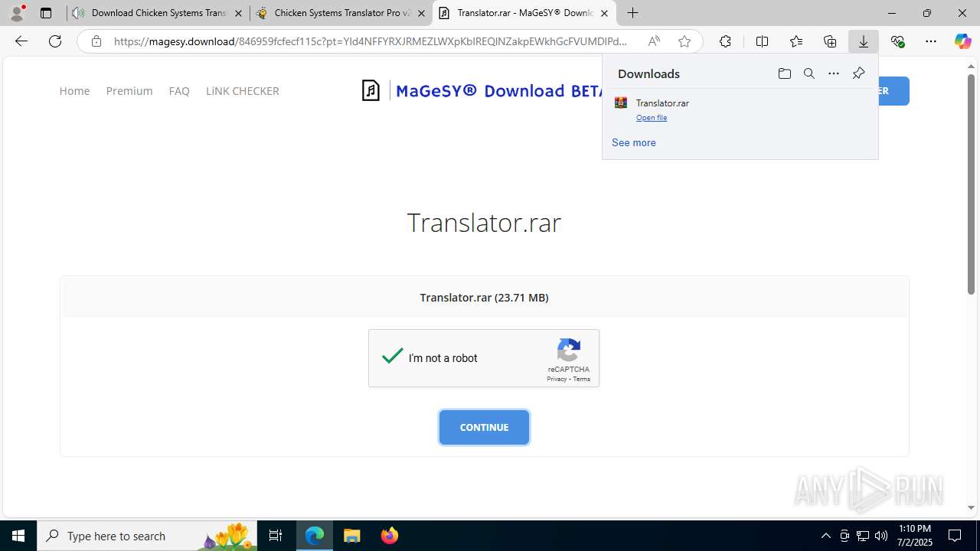Click the MaGeSY music note logo
This screenshot has height=551, width=980.
tap(371, 90)
